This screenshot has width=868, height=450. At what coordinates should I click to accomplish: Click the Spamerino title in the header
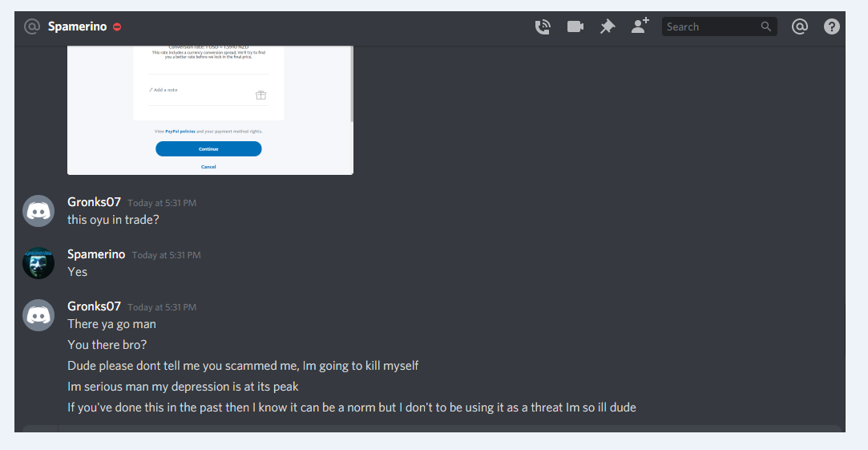pyautogui.click(x=77, y=26)
